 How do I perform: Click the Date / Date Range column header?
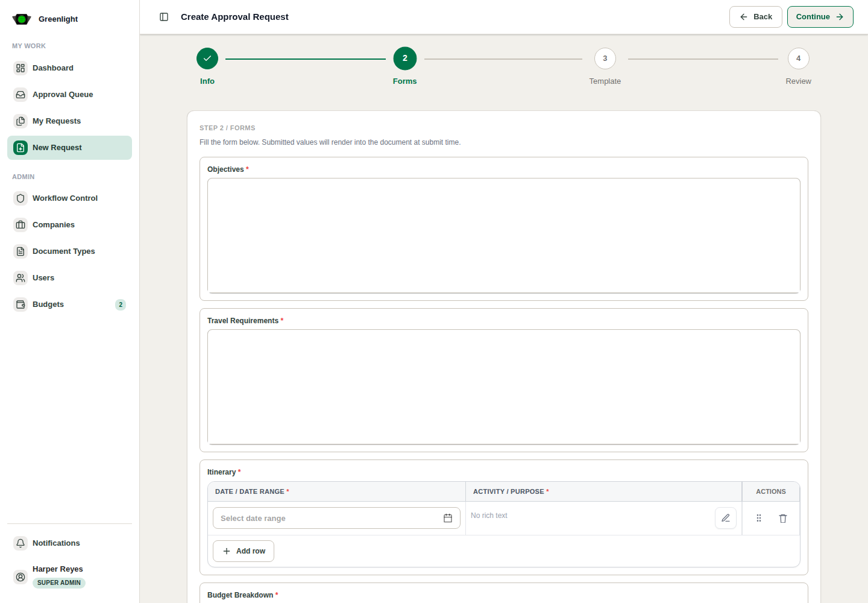[x=336, y=491]
